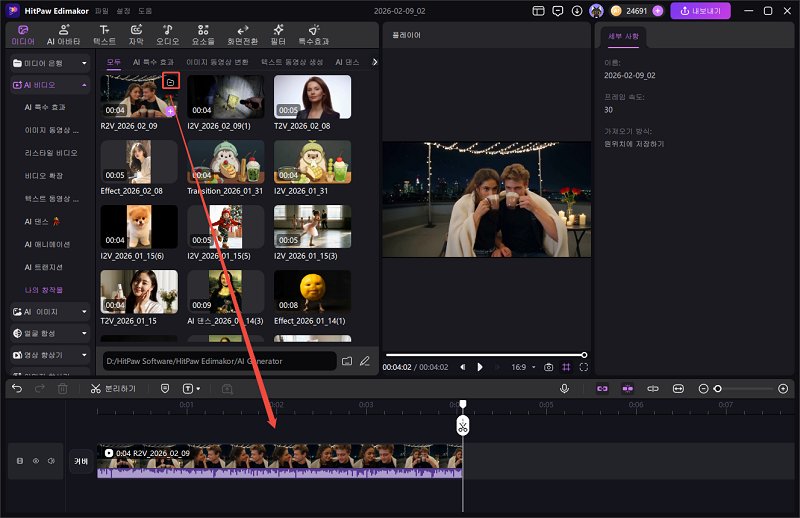Open the 오디오 (Audio) panel

tap(167, 35)
